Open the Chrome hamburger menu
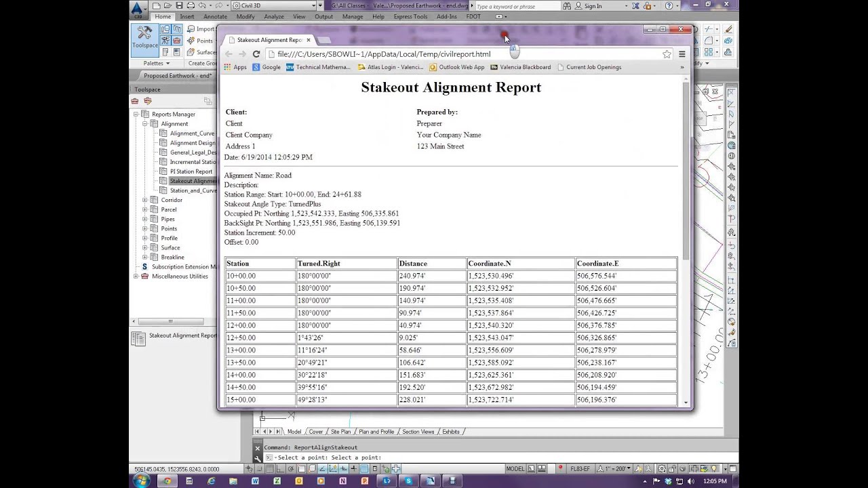The width and height of the screenshot is (868, 488). pyautogui.click(x=682, y=54)
